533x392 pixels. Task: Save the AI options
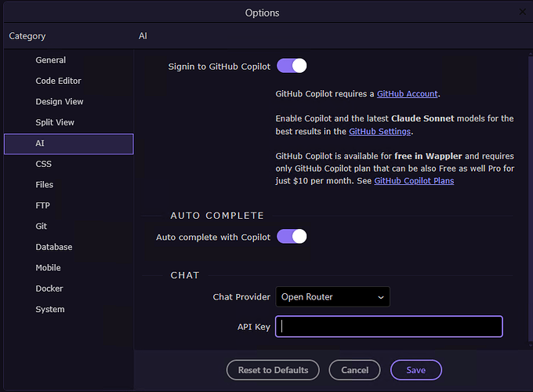[416, 370]
